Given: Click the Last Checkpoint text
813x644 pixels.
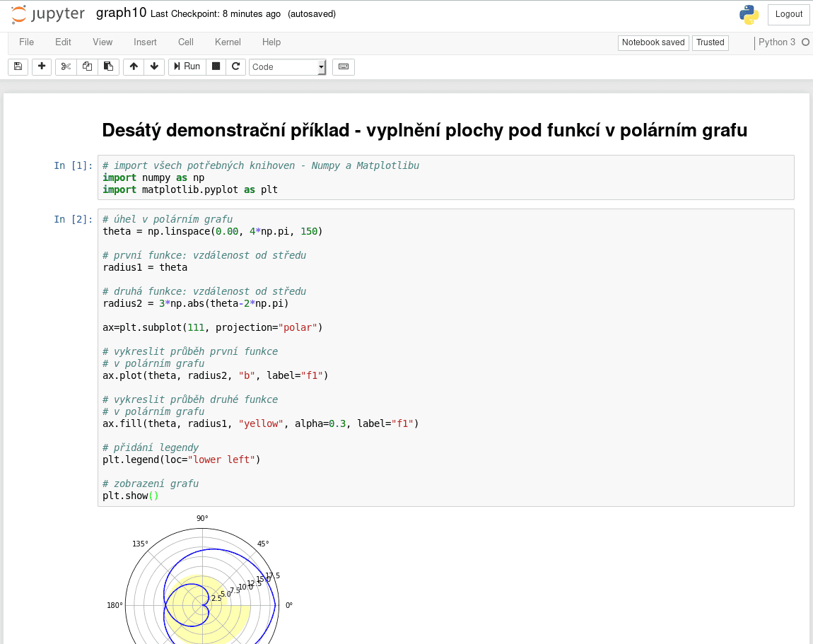Looking at the screenshot, I should pyautogui.click(x=215, y=14).
